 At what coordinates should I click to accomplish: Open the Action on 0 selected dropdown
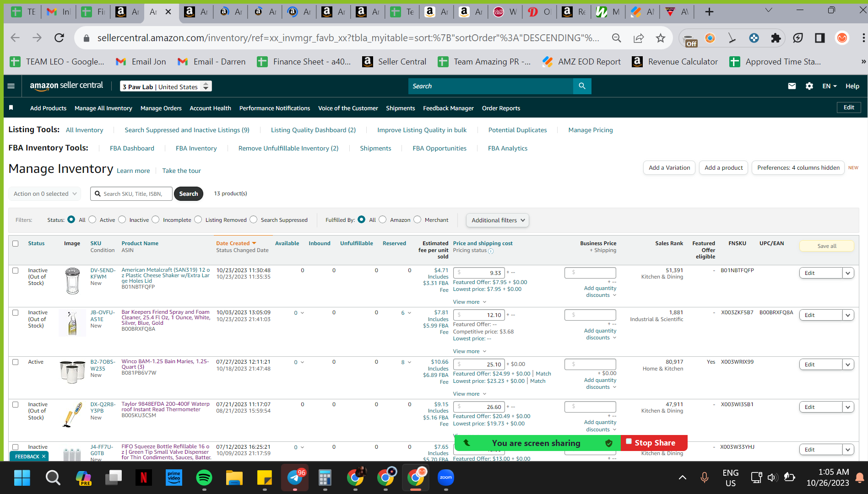(45, 193)
